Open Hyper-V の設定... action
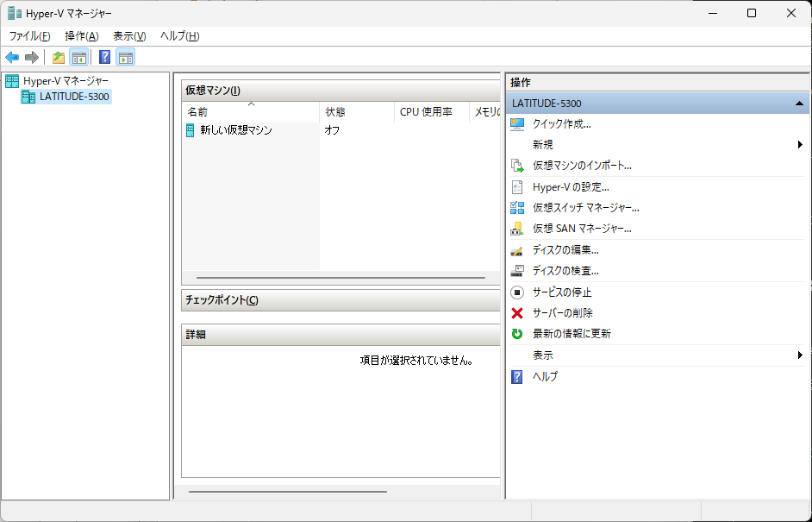This screenshot has width=812, height=522. 571,187
